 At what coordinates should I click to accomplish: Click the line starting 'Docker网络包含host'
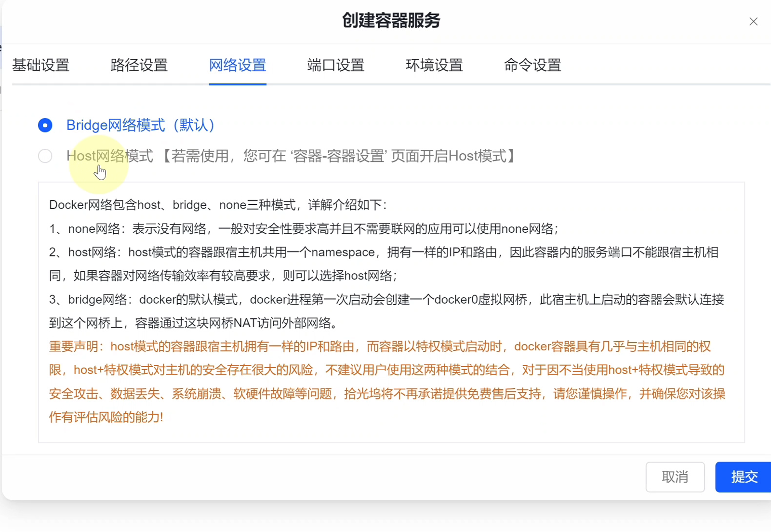(218, 205)
